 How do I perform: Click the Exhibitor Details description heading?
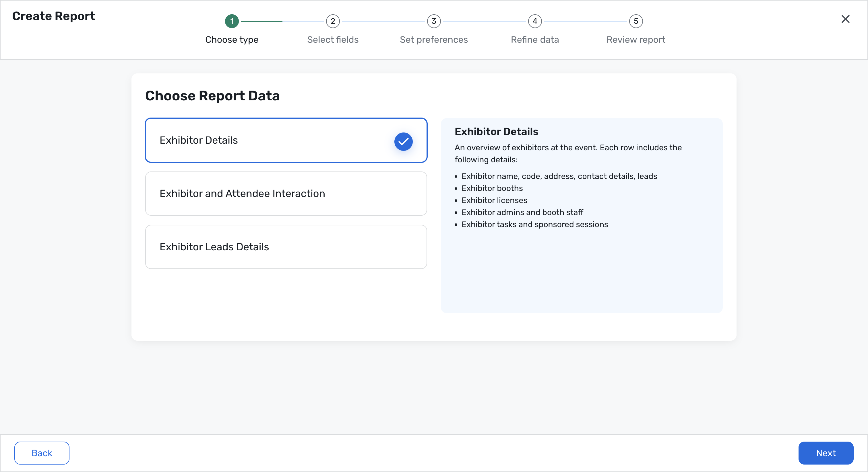(x=496, y=132)
